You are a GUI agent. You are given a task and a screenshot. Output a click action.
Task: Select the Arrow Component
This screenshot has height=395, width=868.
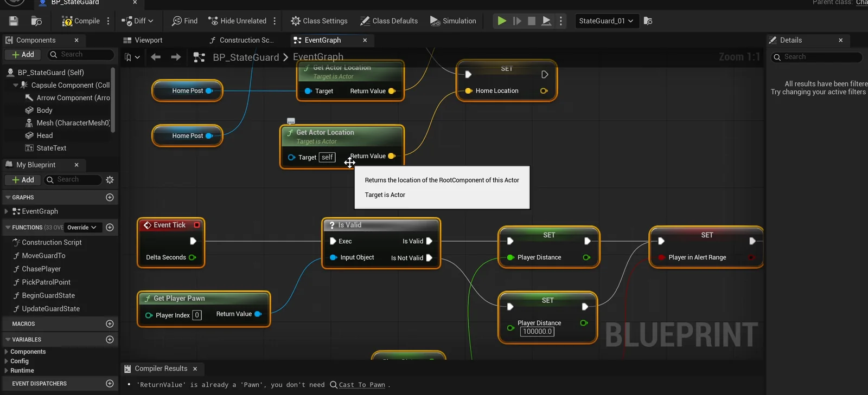(67, 98)
